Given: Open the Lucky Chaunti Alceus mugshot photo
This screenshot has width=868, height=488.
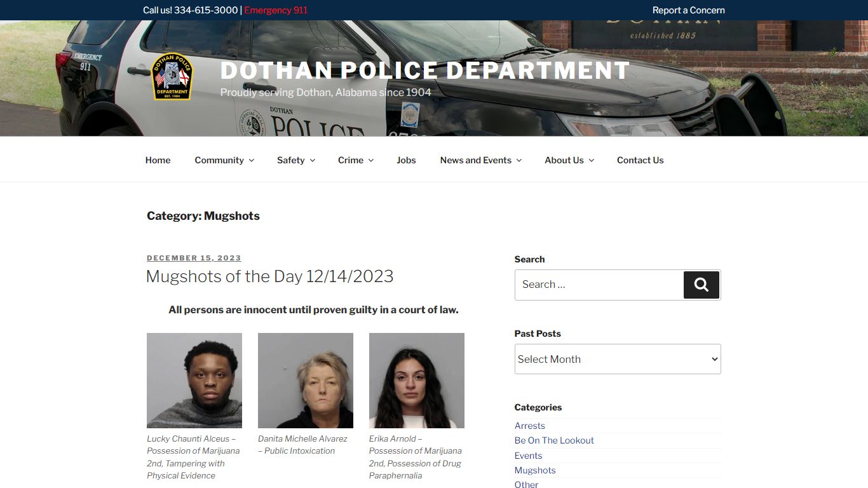Looking at the screenshot, I should tap(194, 381).
